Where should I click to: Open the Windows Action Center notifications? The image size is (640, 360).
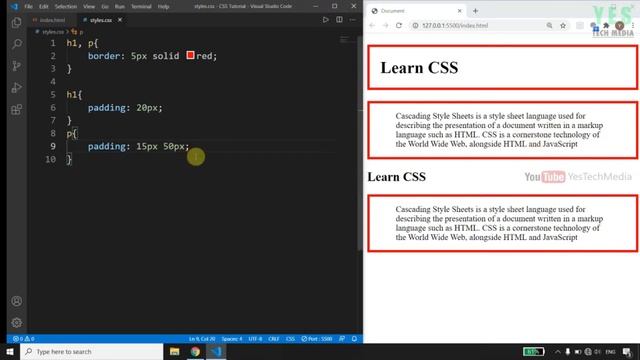pos(627,351)
